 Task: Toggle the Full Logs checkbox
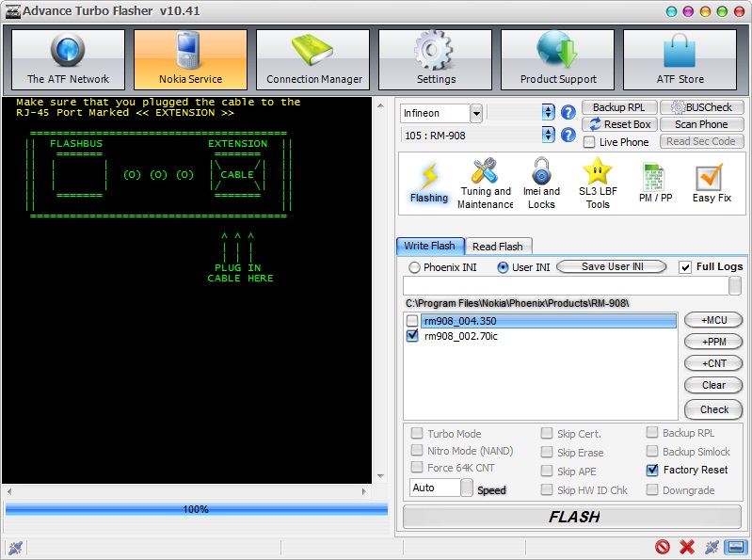pyautogui.click(x=685, y=267)
